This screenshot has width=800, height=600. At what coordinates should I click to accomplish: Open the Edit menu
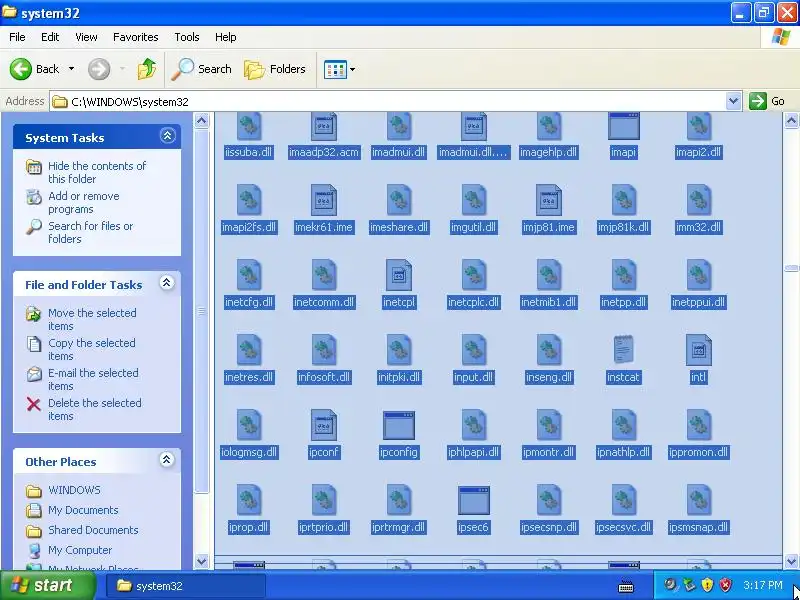50,37
